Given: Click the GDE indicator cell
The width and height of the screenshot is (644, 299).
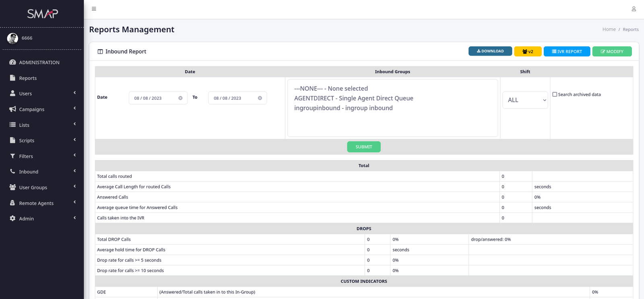Looking at the screenshot, I should [x=126, y=292].
